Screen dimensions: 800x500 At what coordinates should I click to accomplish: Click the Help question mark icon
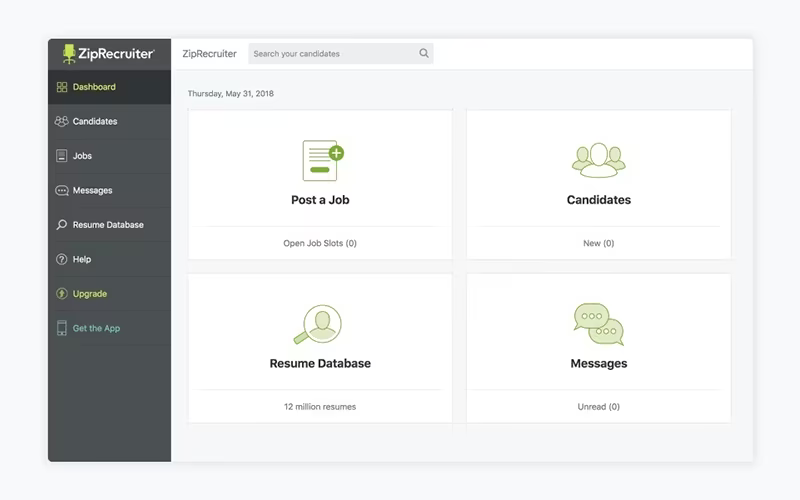click(62, 259)
